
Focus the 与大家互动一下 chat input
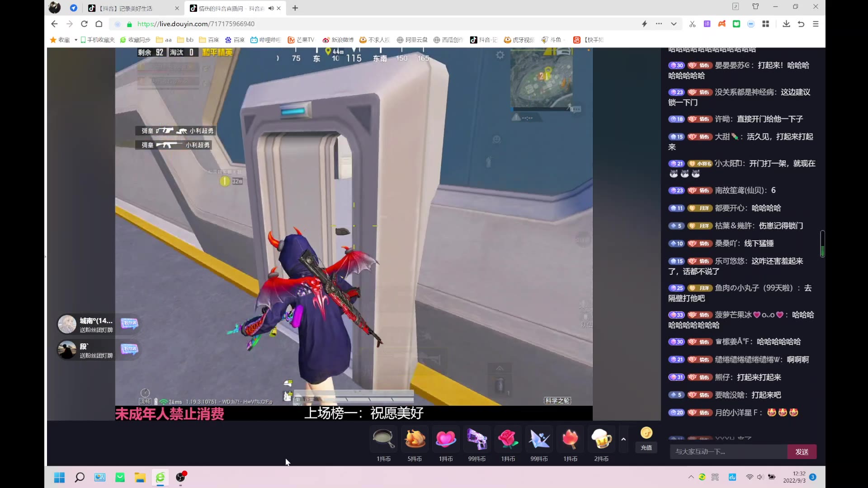(729, 452)
